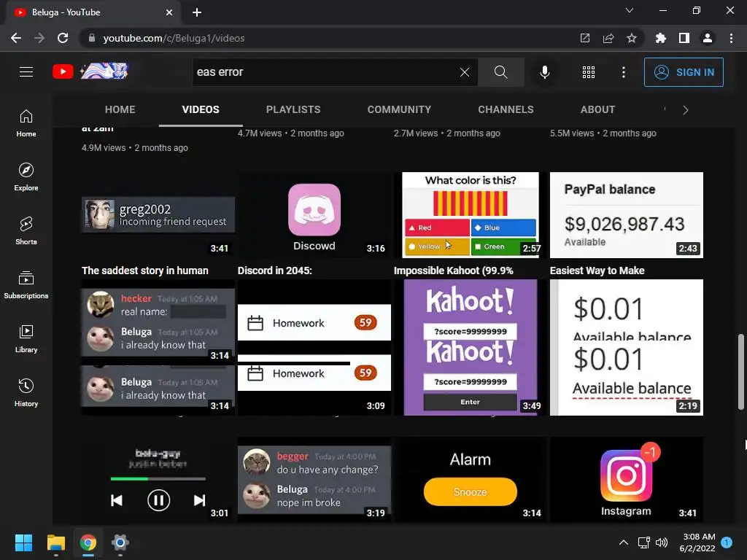Open the clock showing 3:08 AM
The image size is (747, 560).
point(697,542)
